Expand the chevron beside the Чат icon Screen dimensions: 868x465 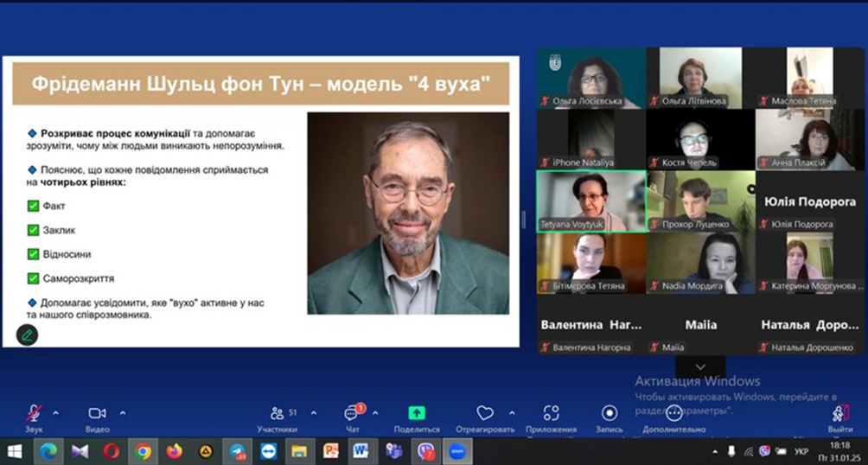pos(374,412)
